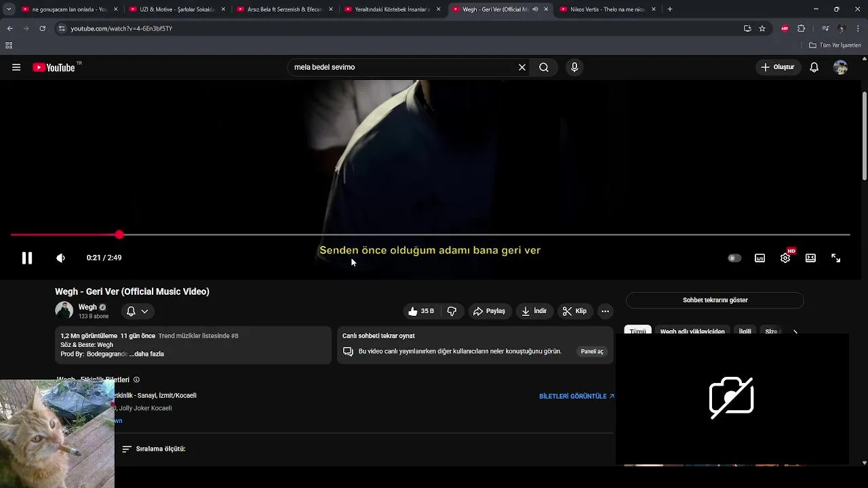Click the page vertical scrollbar
Image resolution: width=868 pixels, height=488 pixels.
[x=864, y=136]
